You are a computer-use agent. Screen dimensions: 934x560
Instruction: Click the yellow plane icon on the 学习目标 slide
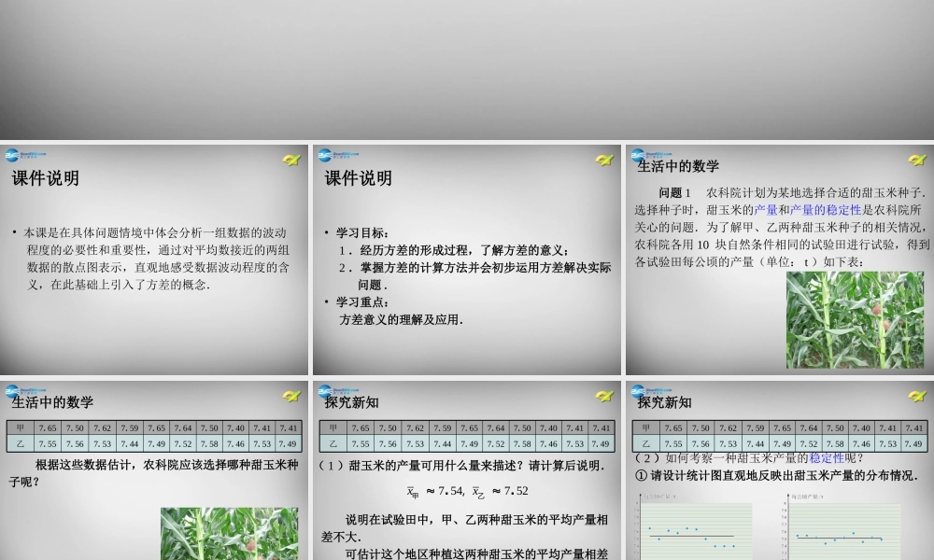604,160
